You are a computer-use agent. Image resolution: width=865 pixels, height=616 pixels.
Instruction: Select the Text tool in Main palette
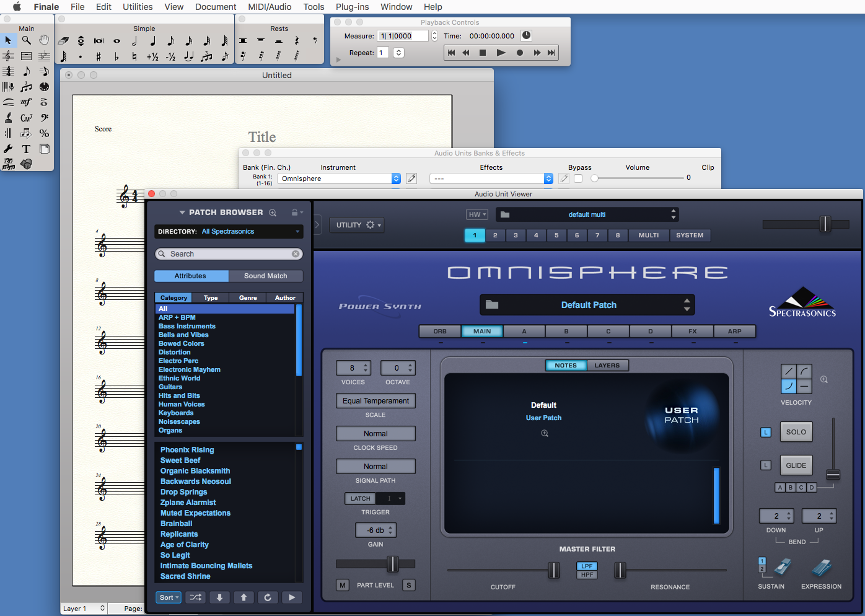pos(26,149)
